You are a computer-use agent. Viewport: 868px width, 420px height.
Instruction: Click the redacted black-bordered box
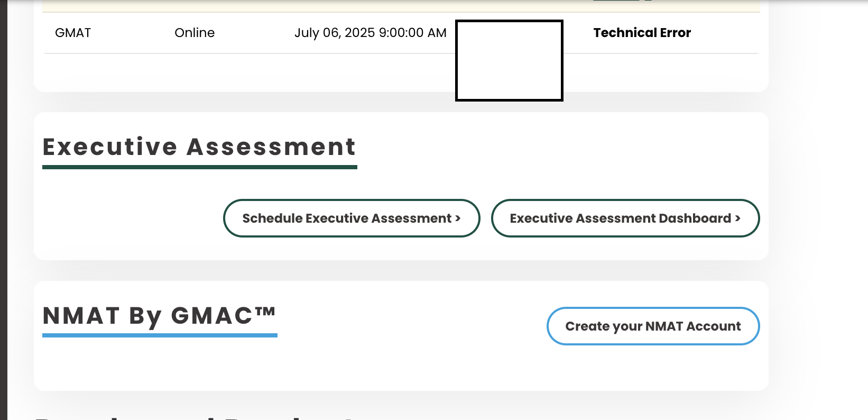tap(509, 60)
